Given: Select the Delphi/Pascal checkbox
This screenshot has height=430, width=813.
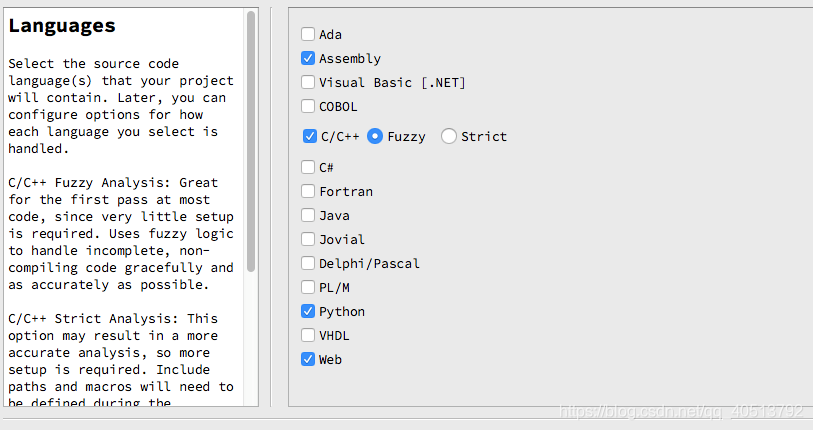Looking at the screenshot, I should 308,264.
